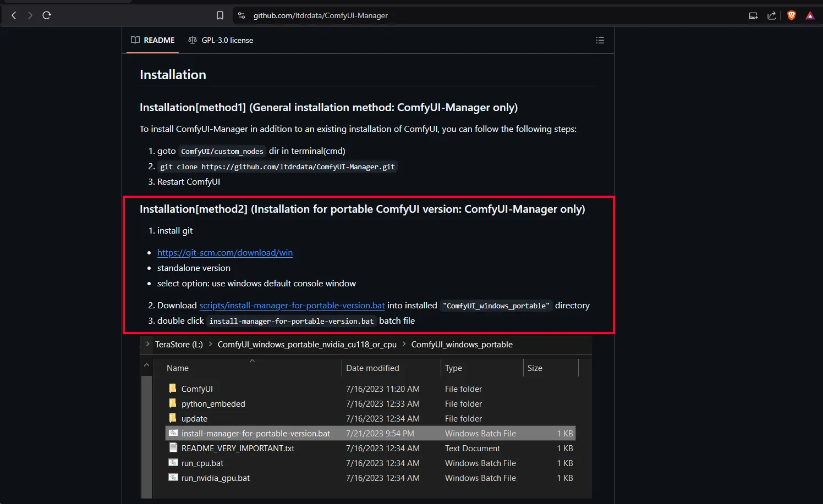Select the README tab
Image resolution: width=823 pixels, height=504 pixels.
click(x=153, y=40)
